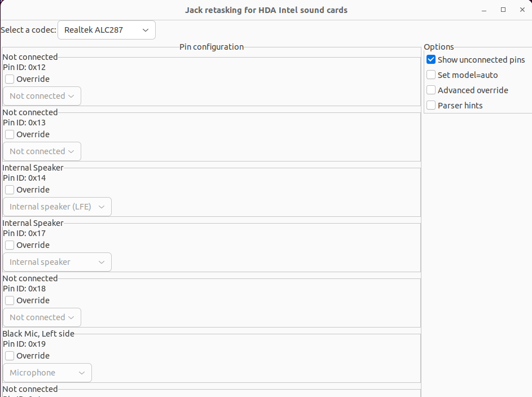The width and height of the screenshot is (532, 397).
Task: Open the Not connected dropdown for pin 0x12
Action: pyautogui.click(x=42, y=96)
